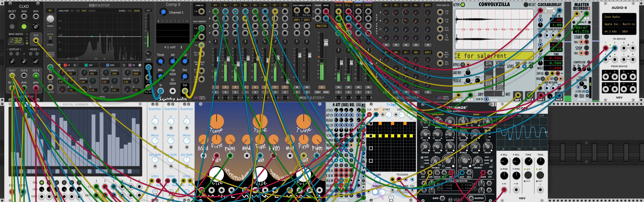This screenshot has width=644, height=202.
Task: Turn the Comp II Channel knob
Action: coord(163,12)
